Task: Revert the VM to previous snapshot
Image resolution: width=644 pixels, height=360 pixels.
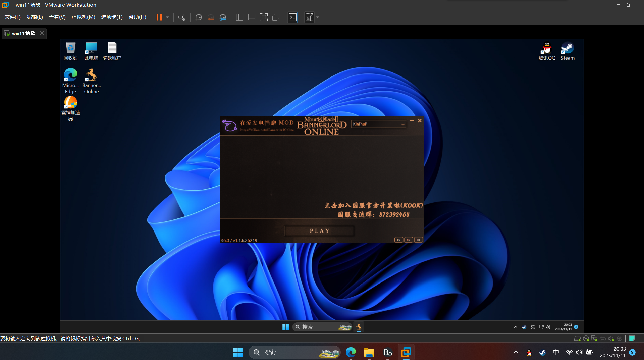Action: (211, 17)
